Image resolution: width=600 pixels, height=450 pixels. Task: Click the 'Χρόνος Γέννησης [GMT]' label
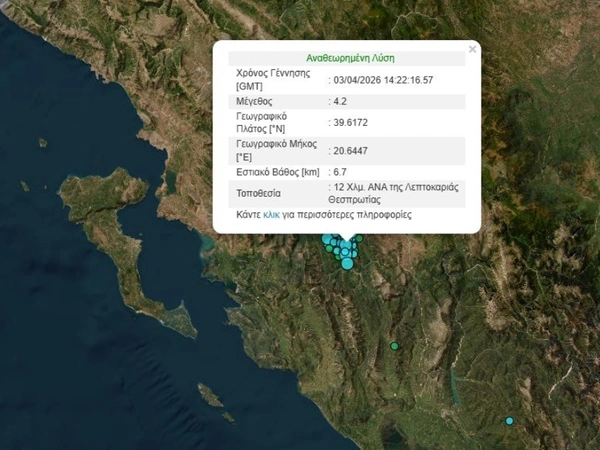(x=272, y=80)
